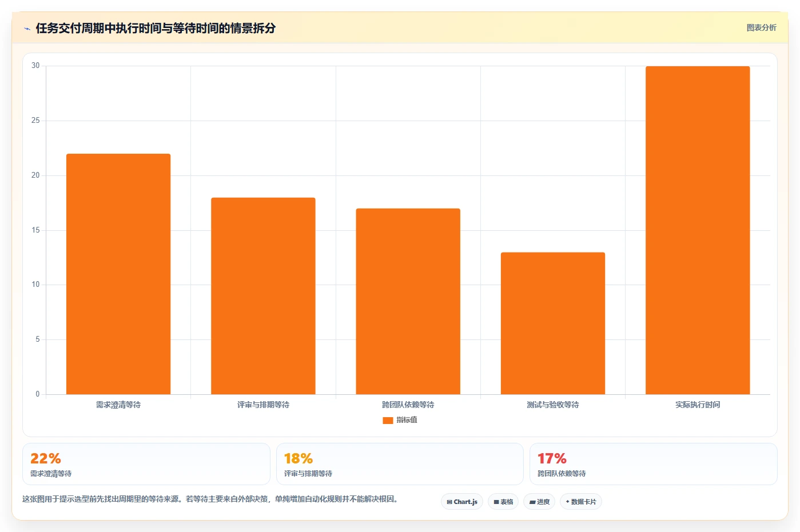800x532 pixels.
Task: Click the 需求澄清等待 x-axis label
Action: tap(118, 405)
